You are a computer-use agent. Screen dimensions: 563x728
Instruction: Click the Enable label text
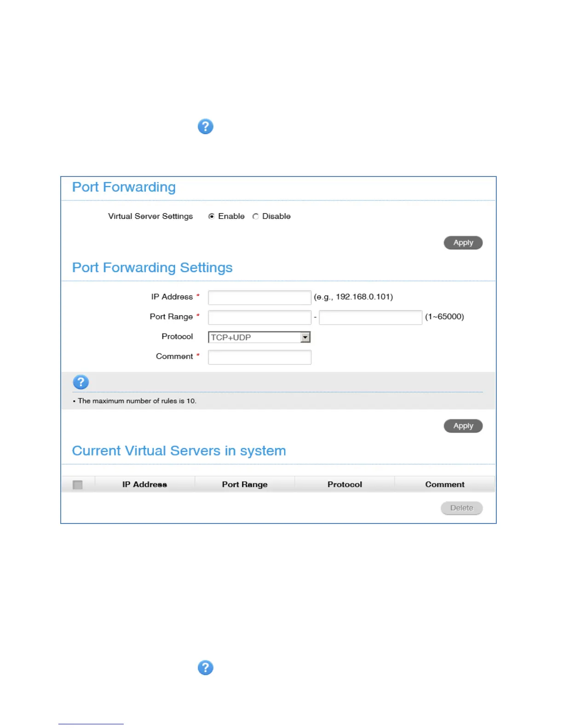231,216
